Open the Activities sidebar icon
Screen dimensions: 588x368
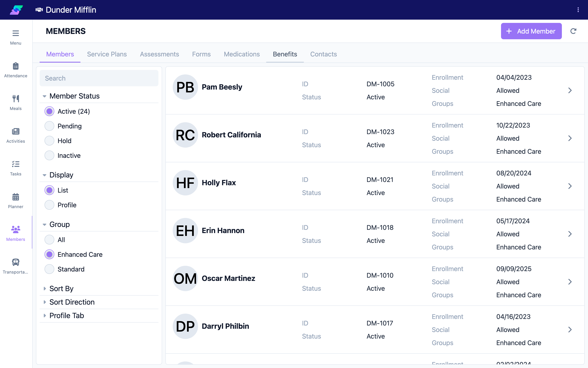[16, 131]
